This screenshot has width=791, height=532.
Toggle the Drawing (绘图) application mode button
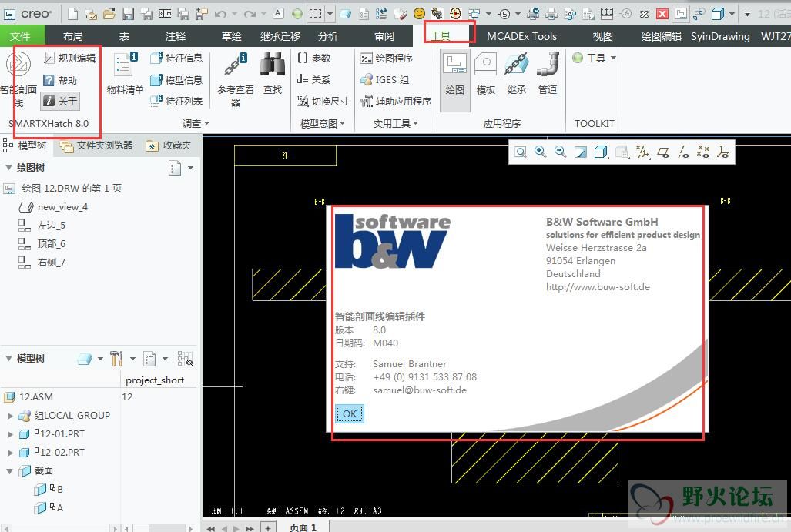(x=454, y=79)
